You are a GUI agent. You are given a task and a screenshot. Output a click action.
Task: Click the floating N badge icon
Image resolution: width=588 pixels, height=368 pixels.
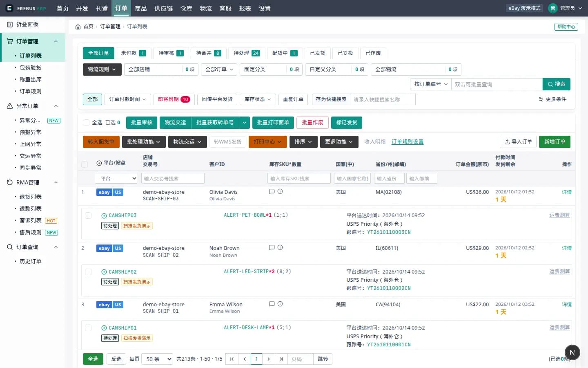[x=572, y=352]
